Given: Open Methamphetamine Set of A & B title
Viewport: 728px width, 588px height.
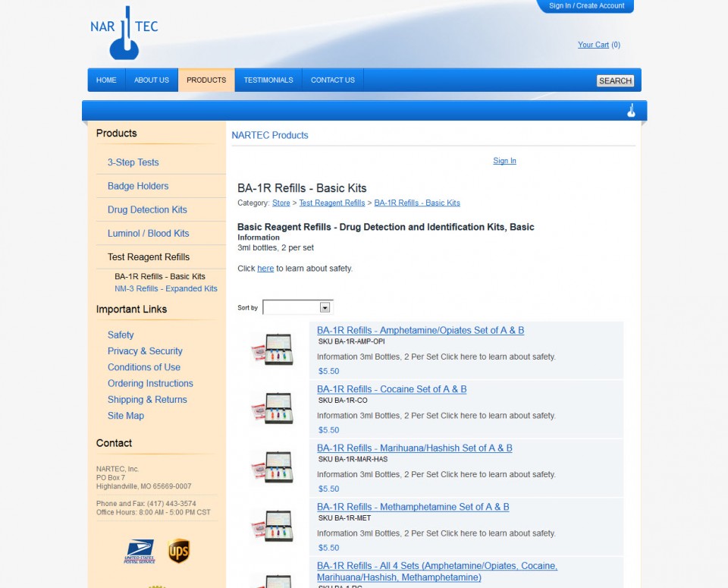Looking at the screenshot, I should tap(413, 507).
